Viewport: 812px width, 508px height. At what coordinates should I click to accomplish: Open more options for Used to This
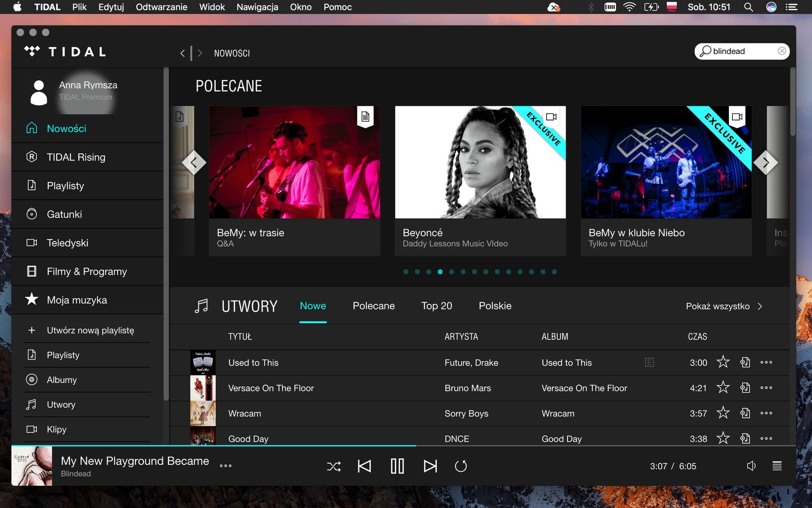pyautogui.click(x=766, y=362)
